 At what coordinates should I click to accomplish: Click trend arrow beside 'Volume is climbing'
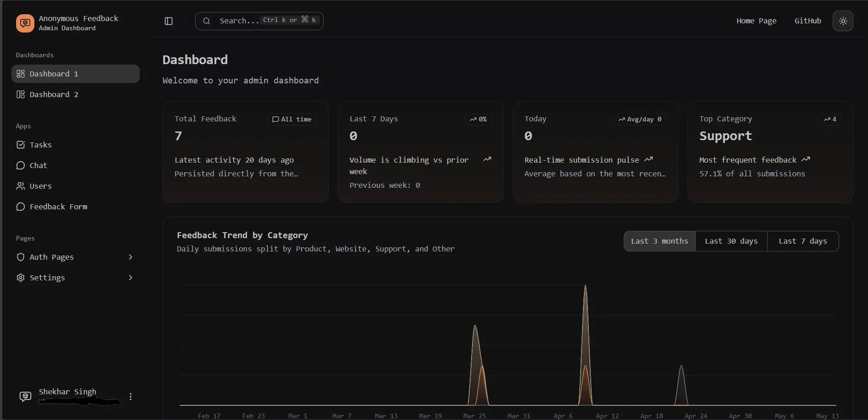487,159
